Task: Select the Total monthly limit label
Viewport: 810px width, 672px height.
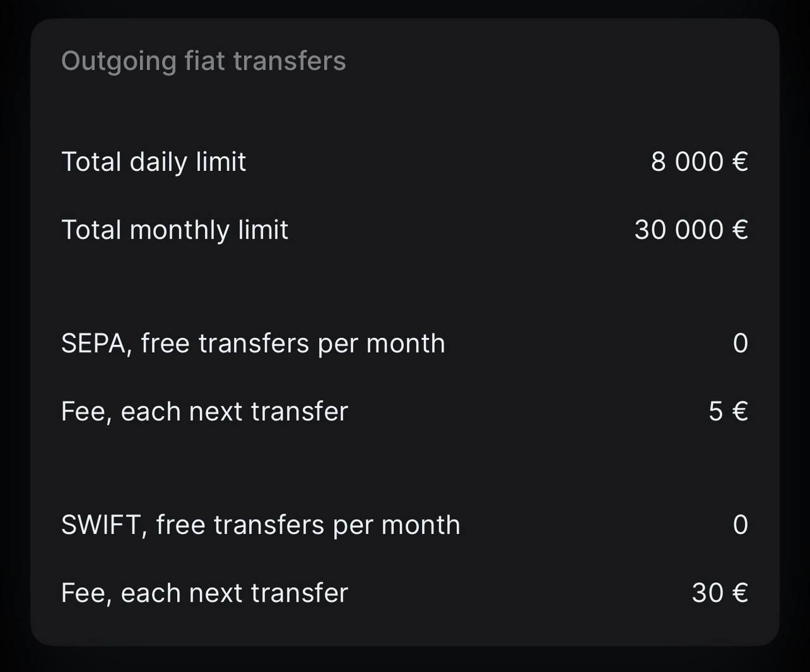Action: (175, 230)
